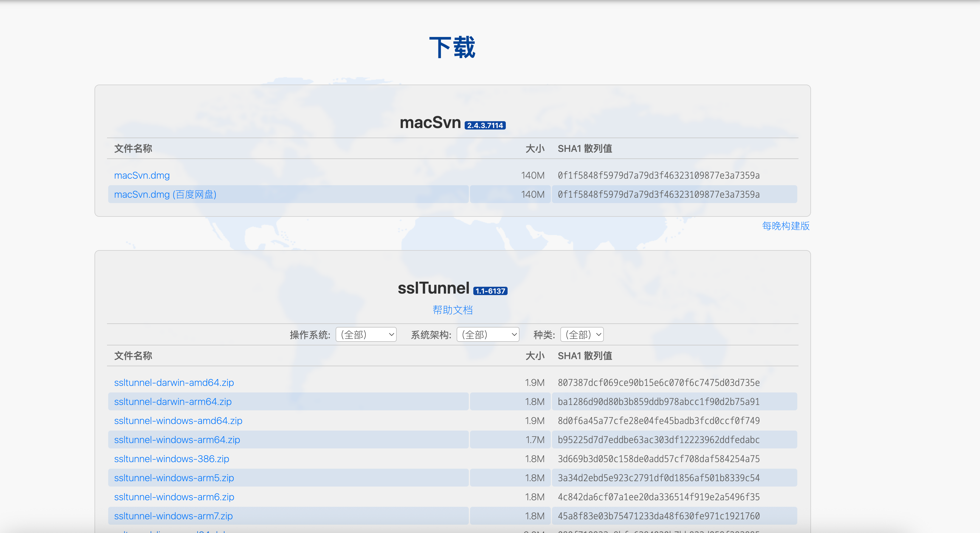980x533 pixels.
Task: Download ssltunnel-darwin-arm64.zip
Action: click(x=173, y=401)
